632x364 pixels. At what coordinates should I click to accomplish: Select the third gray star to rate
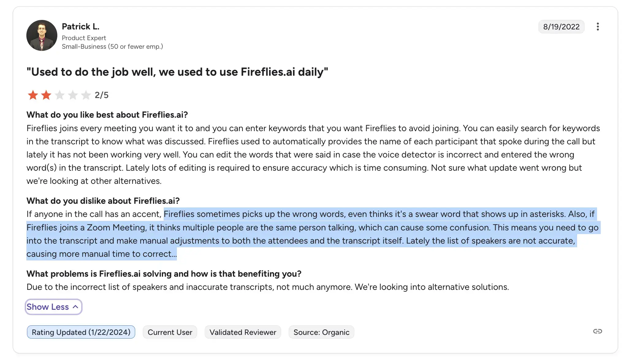(59, 95)
